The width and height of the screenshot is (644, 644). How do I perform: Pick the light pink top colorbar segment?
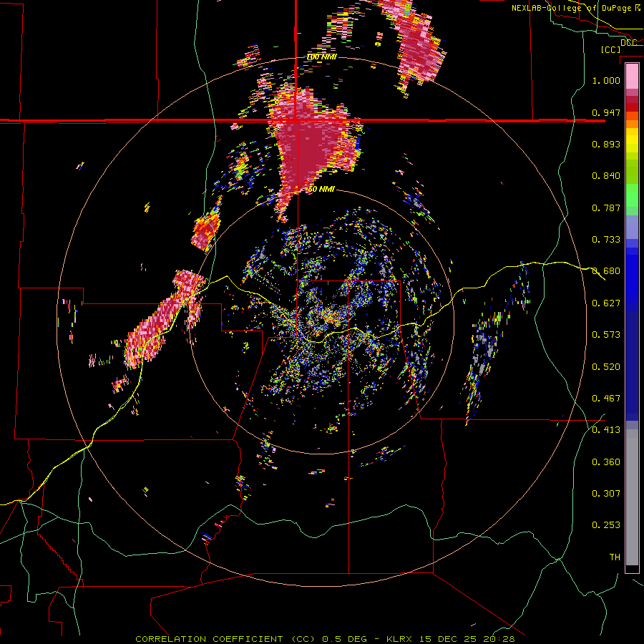click(x=632, y=76)
